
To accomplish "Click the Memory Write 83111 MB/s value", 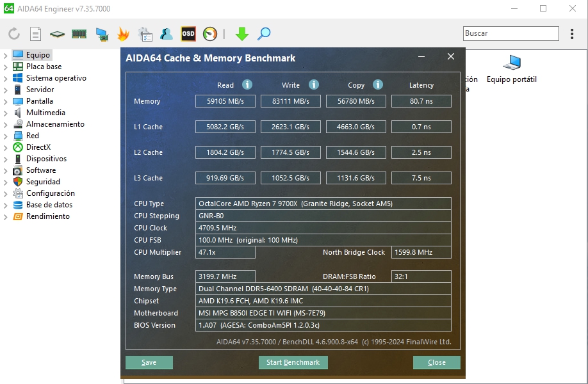I will 291,101.
